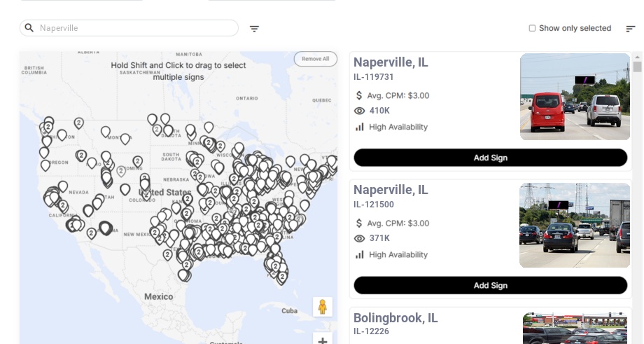Image resolution: width=644 pixels, height=344 pixels.
Task: Click the Naperville search input field
Action: pos(136,28)
